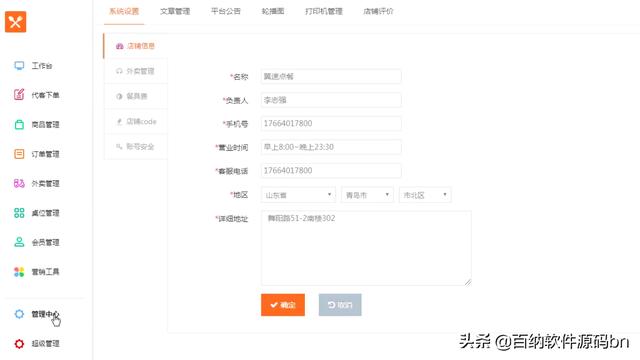
Task: Click the 手机号 phone number input field
Action: pyautogui.click(x=331, y=123)
